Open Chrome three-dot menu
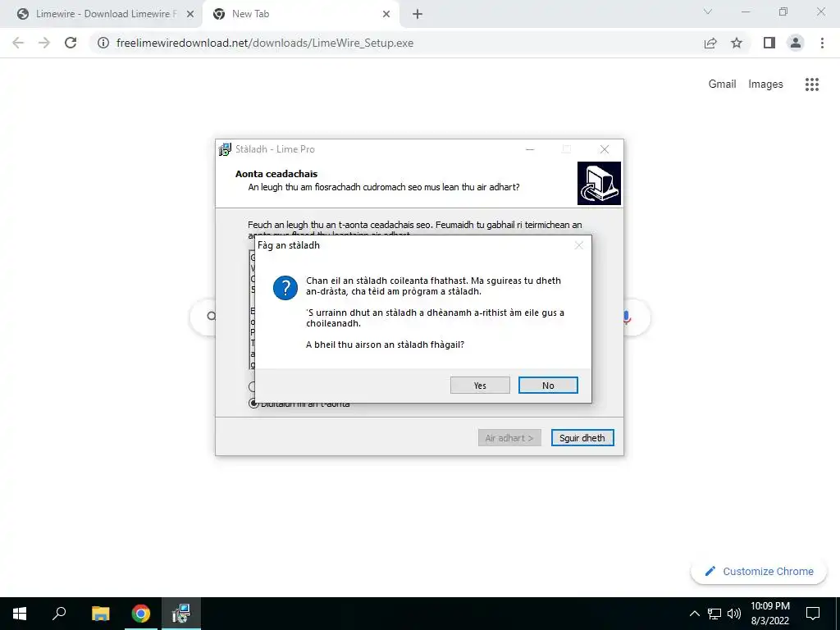Screen dimensions: 840x630 click(x=822, y=43)
